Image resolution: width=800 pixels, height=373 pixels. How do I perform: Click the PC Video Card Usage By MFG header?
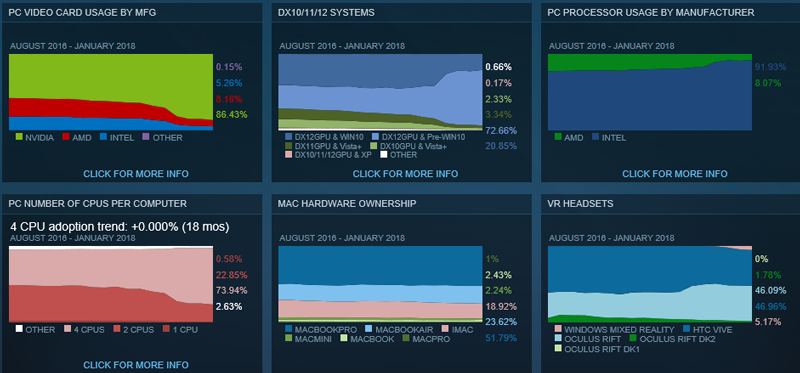pyautogui.click(x=82, y=13)
